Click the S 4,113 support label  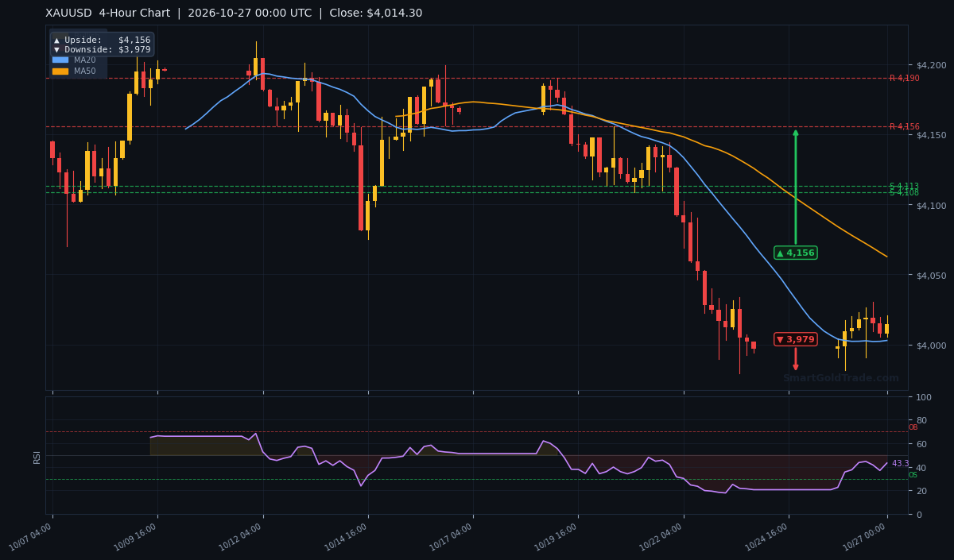coord(905,186)
